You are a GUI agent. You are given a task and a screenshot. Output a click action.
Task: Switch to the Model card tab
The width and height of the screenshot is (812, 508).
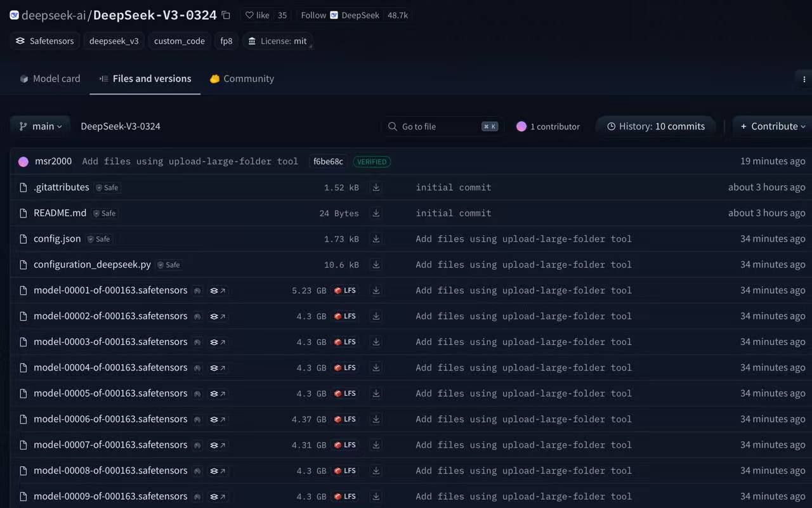point(50,79)
